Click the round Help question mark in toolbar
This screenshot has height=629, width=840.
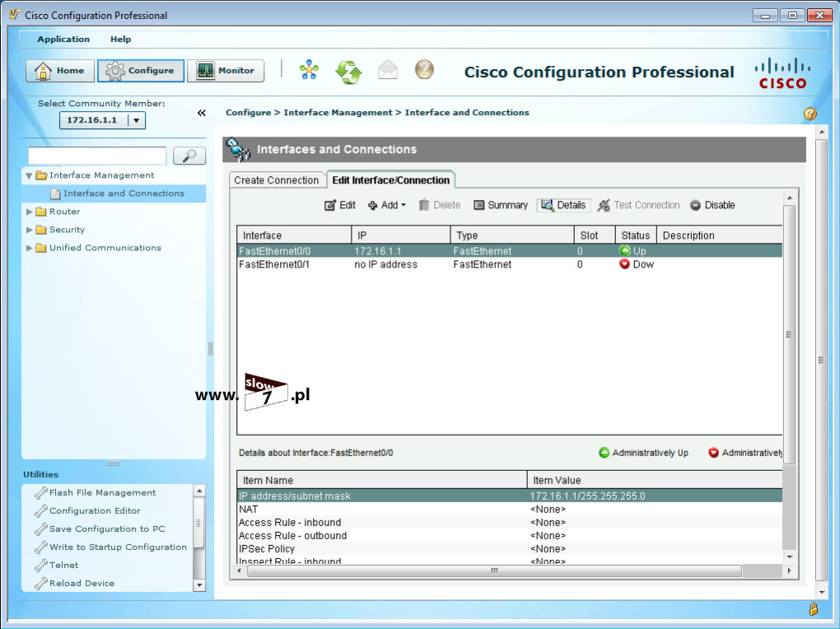tap(424, 70)
